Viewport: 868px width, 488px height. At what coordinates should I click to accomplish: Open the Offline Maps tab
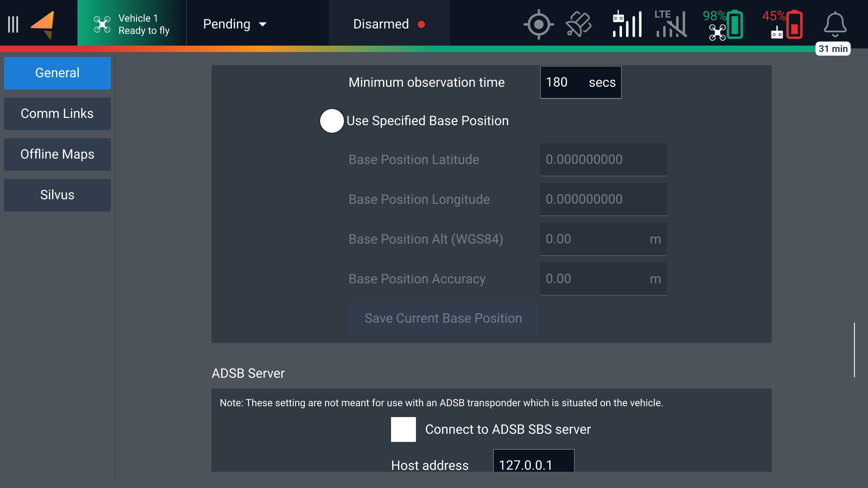[57, 155]
